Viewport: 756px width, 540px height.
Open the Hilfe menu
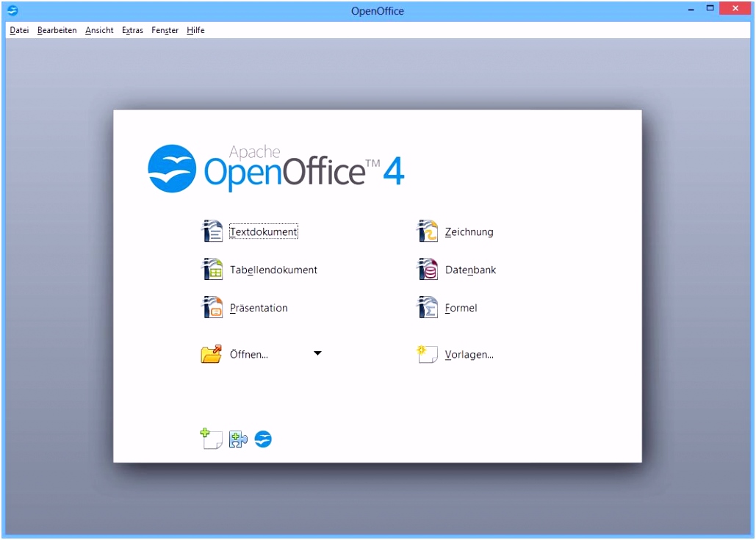coord(195,30)
